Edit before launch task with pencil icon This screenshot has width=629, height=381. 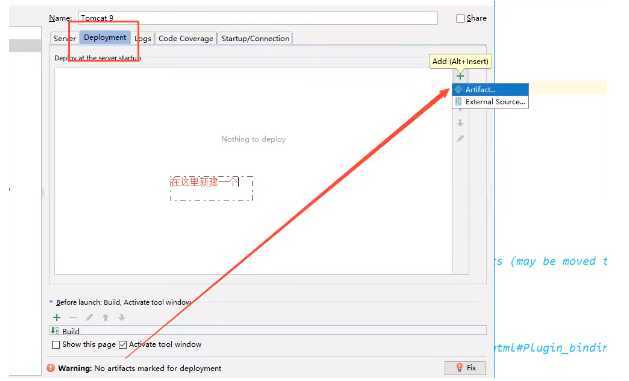89,318
